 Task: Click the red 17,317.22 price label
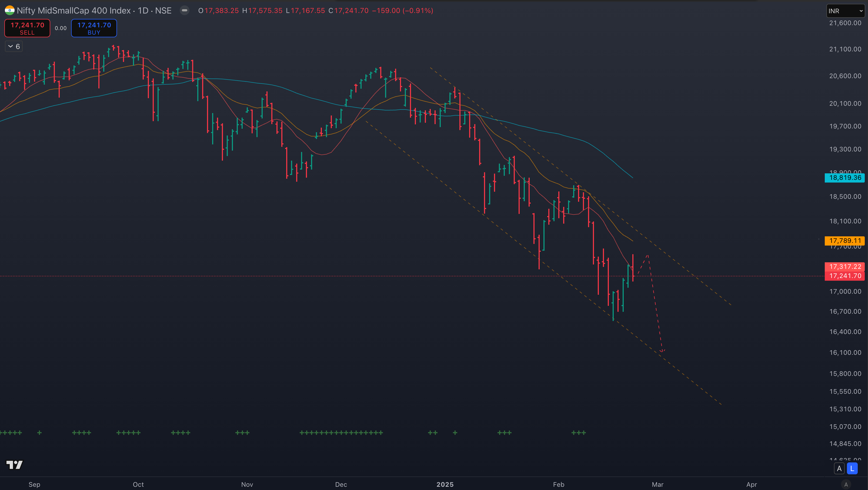pyautogui.click(x=845, y=267)
